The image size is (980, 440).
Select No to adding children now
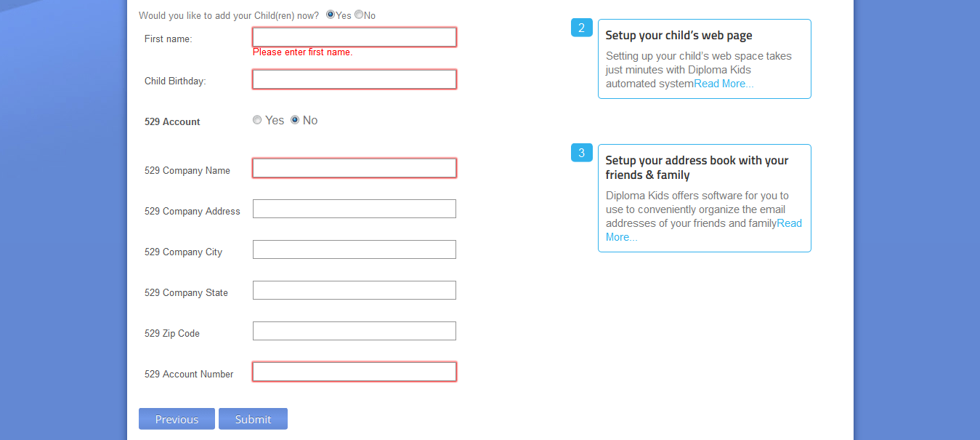click(x=358, y=15)
